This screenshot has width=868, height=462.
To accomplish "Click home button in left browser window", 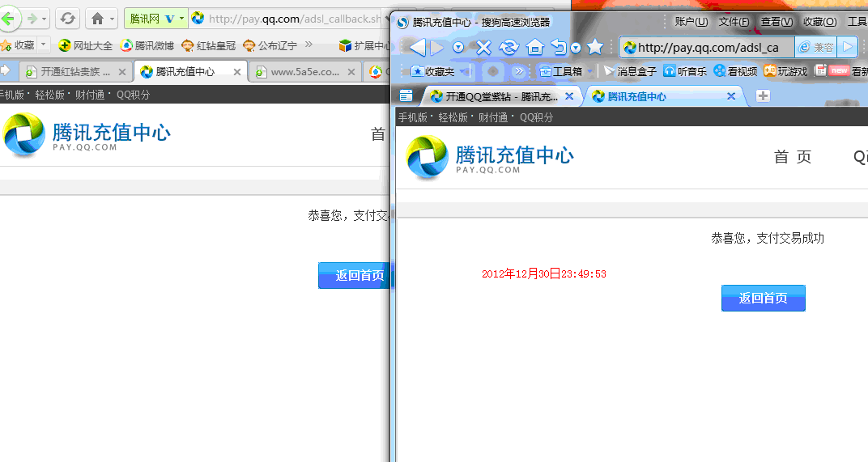I will click(97, 19).
